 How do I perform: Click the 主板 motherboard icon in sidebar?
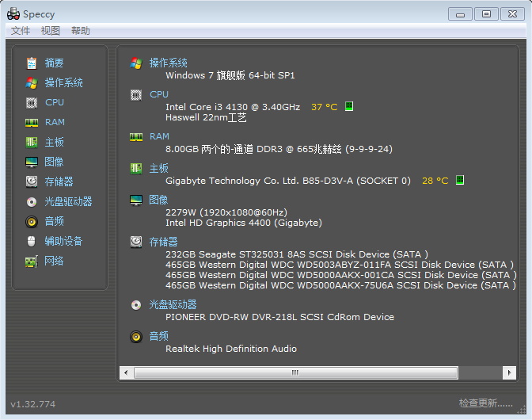point(32,142)
